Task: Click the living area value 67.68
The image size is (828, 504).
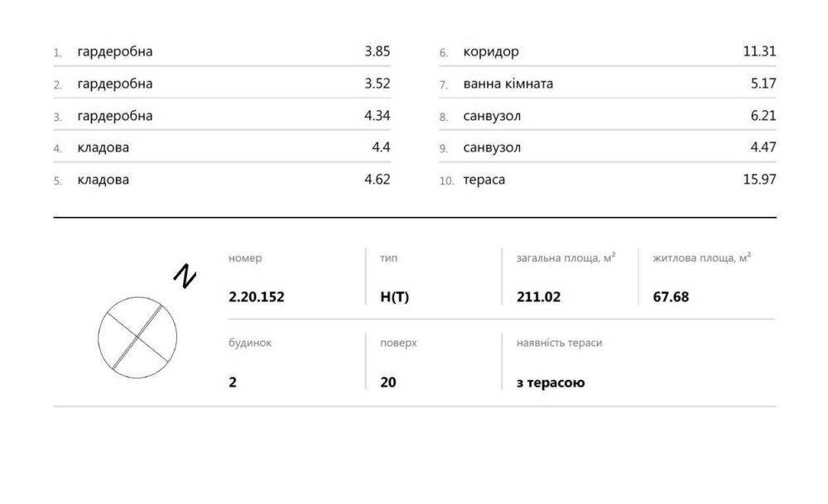Action: click(x=671, y=297)
